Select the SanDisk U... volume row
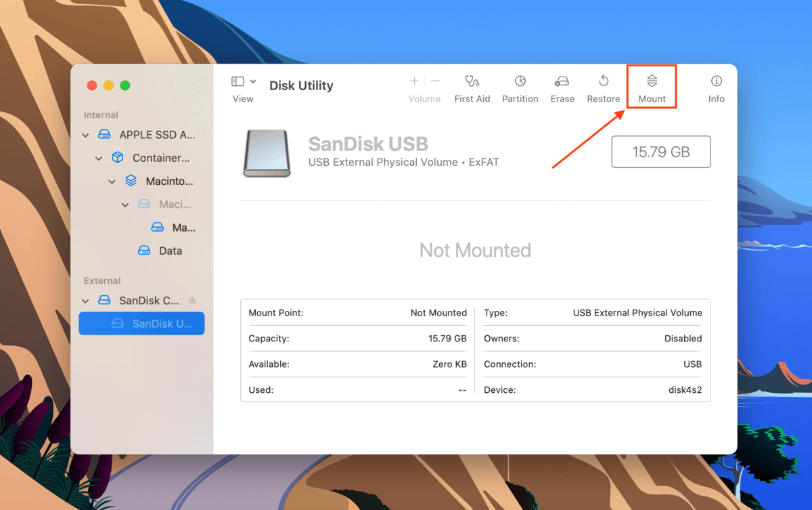The width and height of the screenshot is (812, 510). point(141,323)
